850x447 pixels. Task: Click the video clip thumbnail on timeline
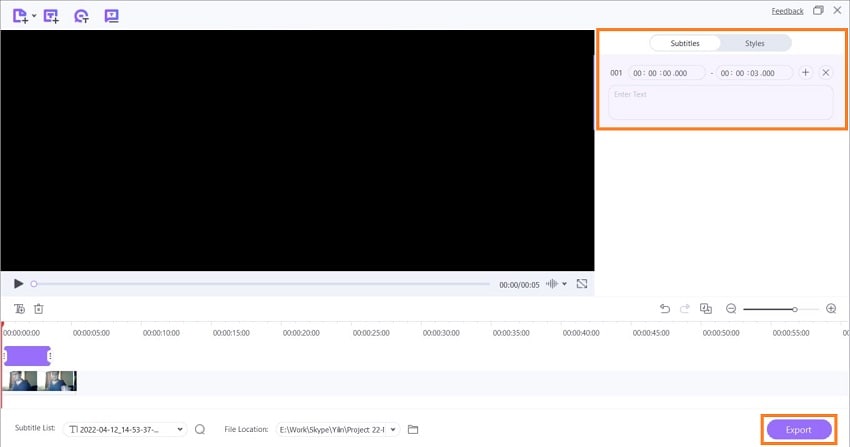click(x=39, y=381)
